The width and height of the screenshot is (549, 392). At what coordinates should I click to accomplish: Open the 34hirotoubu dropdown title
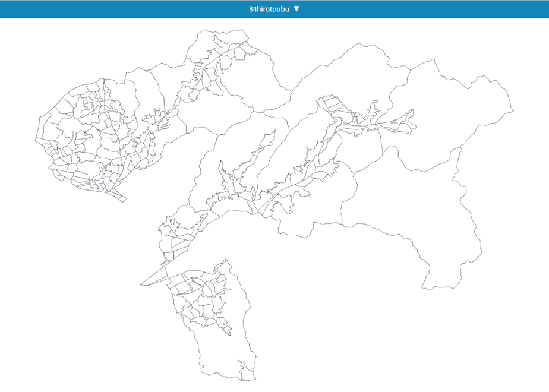(x=269, y=9)
